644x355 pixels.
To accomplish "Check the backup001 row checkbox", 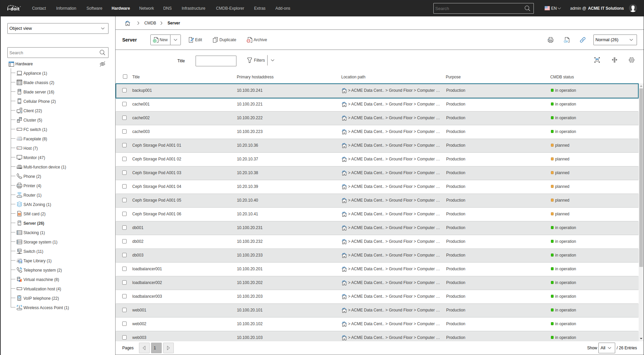I will tap(125, 90).
